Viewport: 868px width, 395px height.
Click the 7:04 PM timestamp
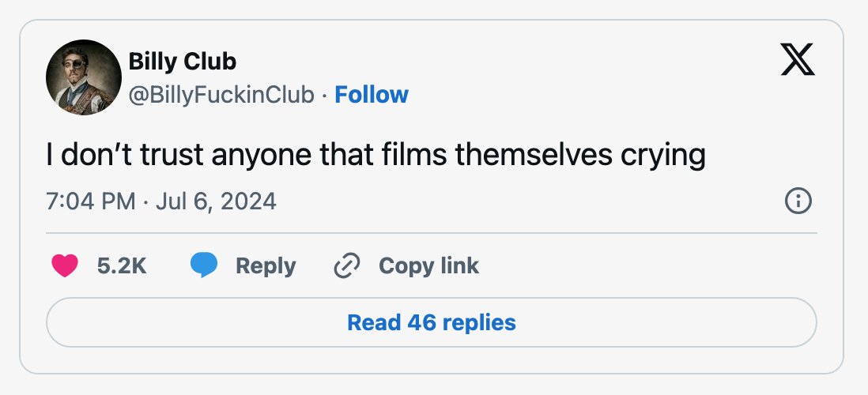point(91,201)
